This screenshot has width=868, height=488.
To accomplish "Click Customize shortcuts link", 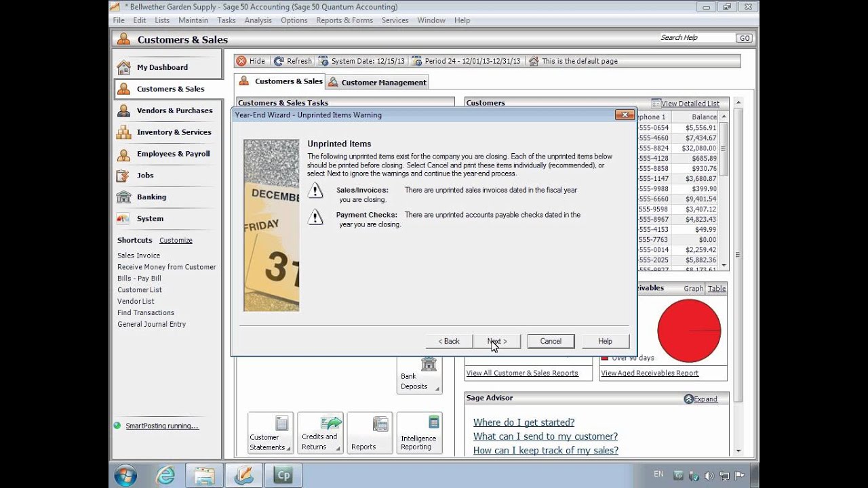I will 176,240.
